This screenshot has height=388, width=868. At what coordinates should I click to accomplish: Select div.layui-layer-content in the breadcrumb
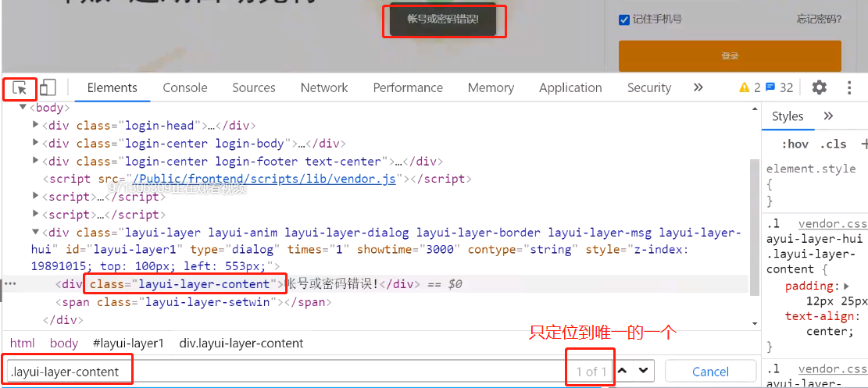[241, 344]
